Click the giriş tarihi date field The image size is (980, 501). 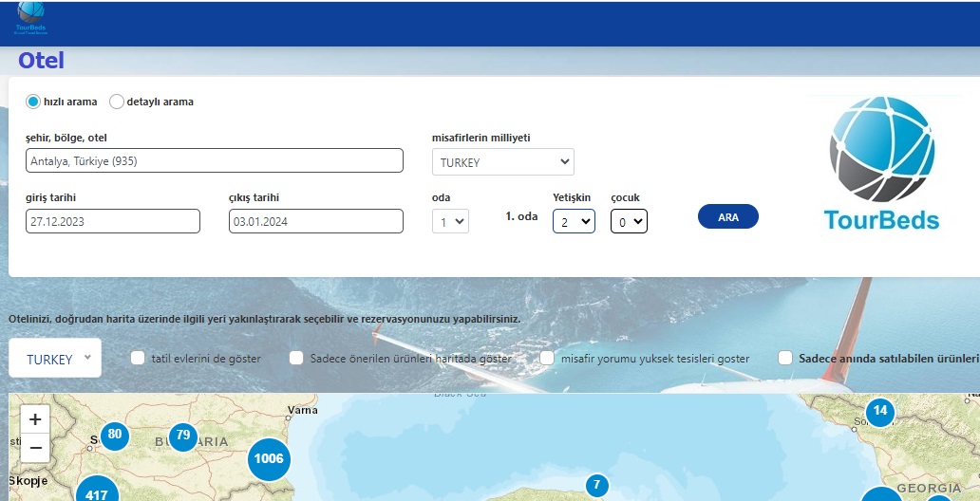pyautogui.click(x=112, y=221)
